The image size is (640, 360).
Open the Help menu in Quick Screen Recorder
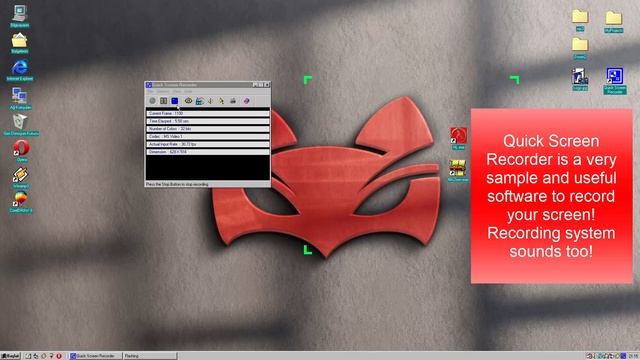click(x=188, y=91)
